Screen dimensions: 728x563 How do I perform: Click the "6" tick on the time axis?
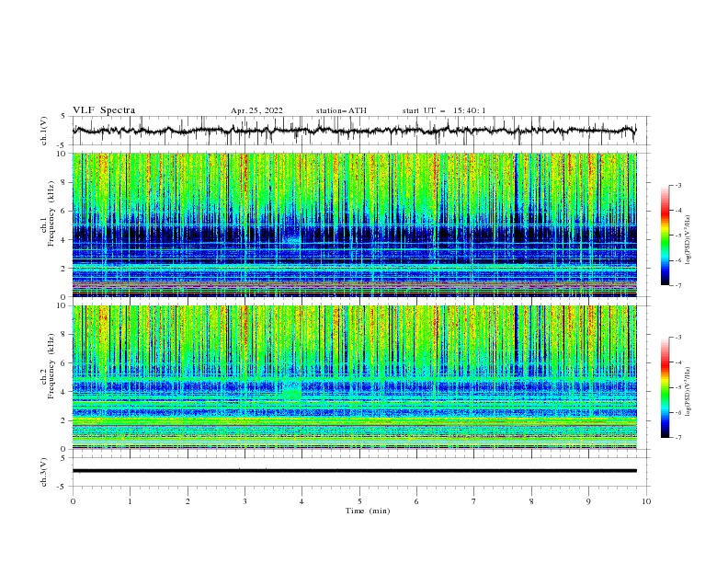click(416, 501)
